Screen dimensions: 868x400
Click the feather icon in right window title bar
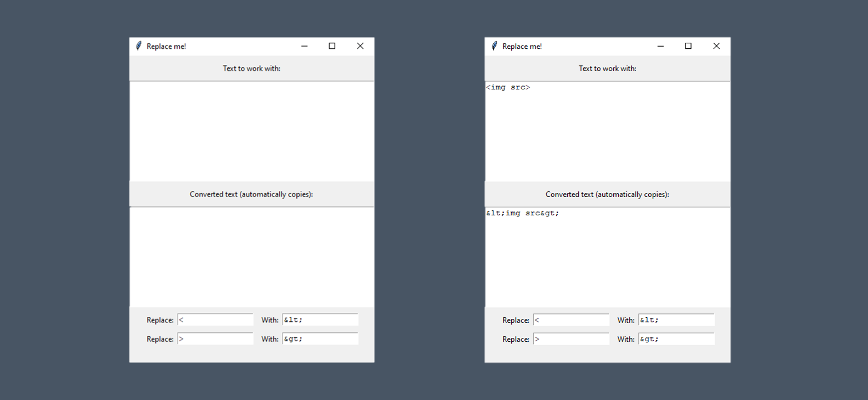click(x=494, y=46)
